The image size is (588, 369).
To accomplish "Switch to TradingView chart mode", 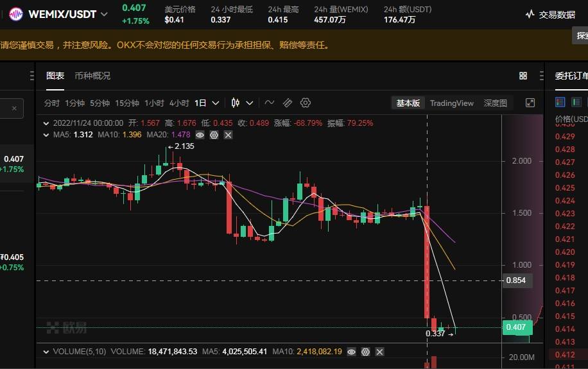I will 451,103.
